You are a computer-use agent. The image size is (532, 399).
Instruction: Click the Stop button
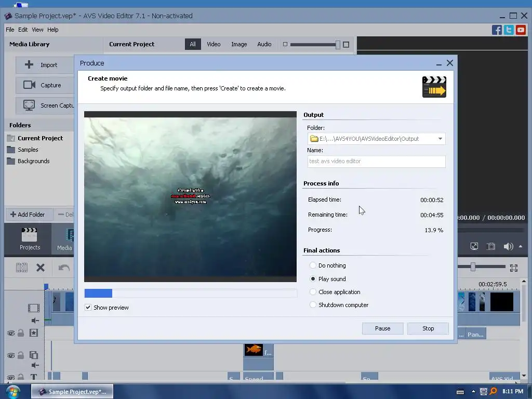pyautogui.click(x=428, y=328)
